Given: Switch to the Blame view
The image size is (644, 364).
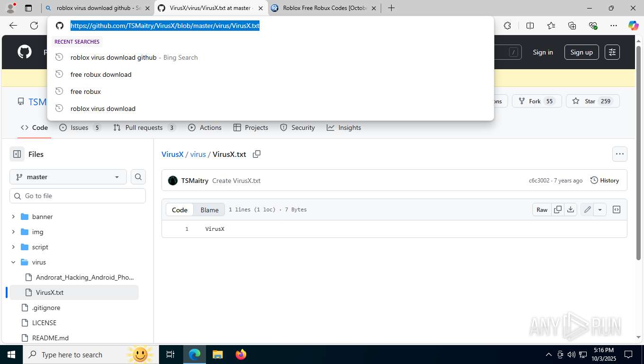Looking at the screenshot, I should coord(209,209).
